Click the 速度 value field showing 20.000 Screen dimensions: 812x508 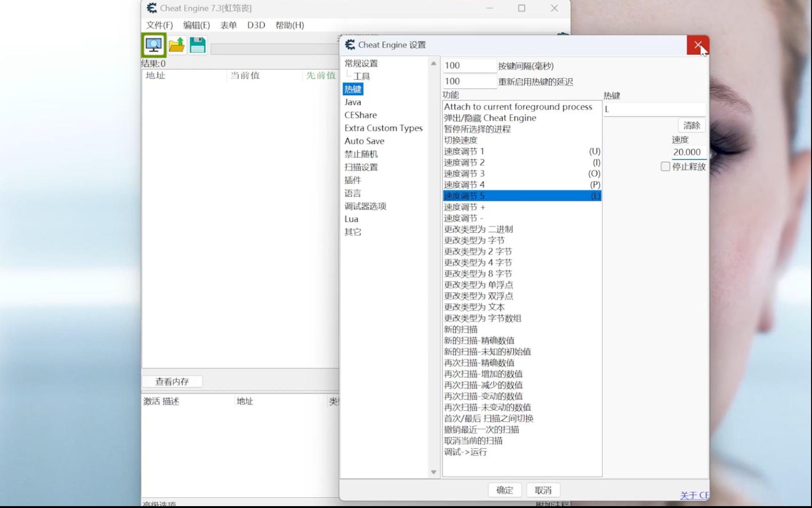click(689, 152)
